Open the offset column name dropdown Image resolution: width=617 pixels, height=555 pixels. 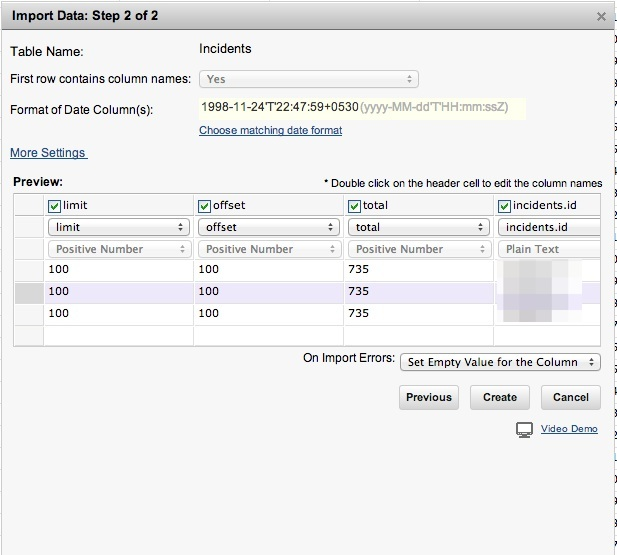[x=268, y=227]
